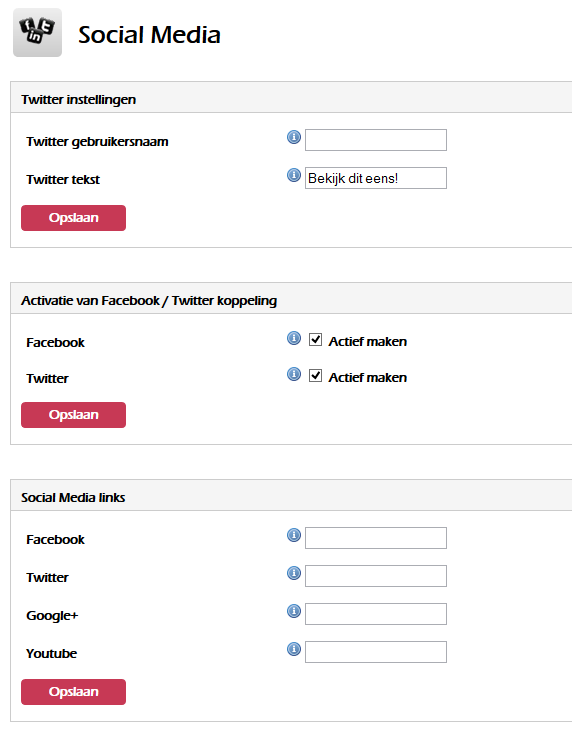This screenshot has height=734, width=572.
Task: Uncheck Twitter Actief maken checkbox
Action: point(315,375)
